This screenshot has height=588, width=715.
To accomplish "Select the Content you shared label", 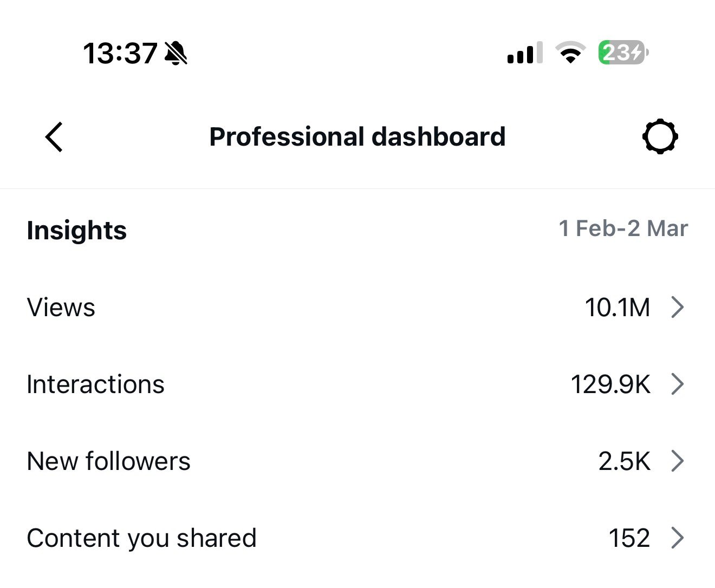I will 141,538.
